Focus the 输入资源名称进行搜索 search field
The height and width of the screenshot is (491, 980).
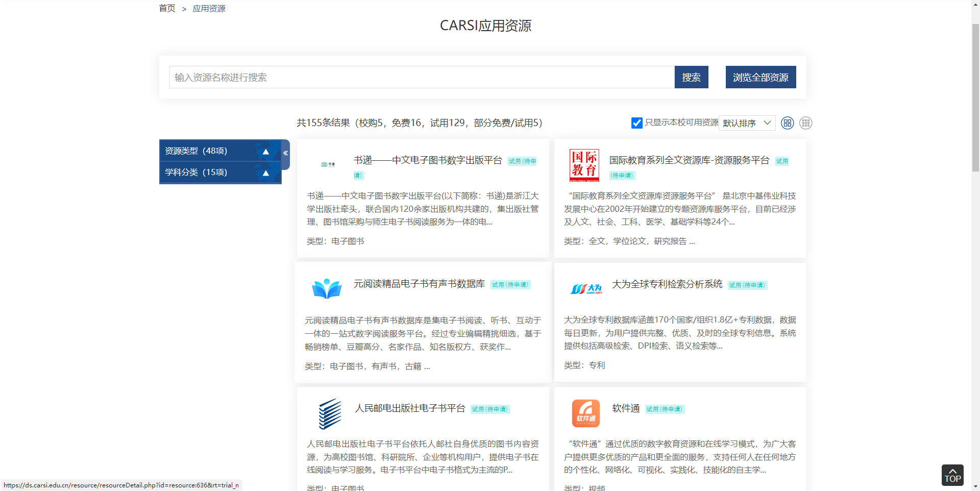coord(422,77)
